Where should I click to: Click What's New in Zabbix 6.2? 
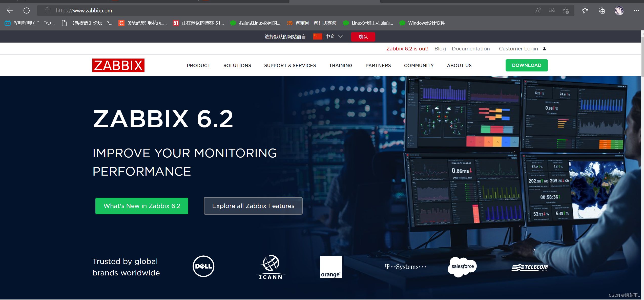[x=142, y=206]
